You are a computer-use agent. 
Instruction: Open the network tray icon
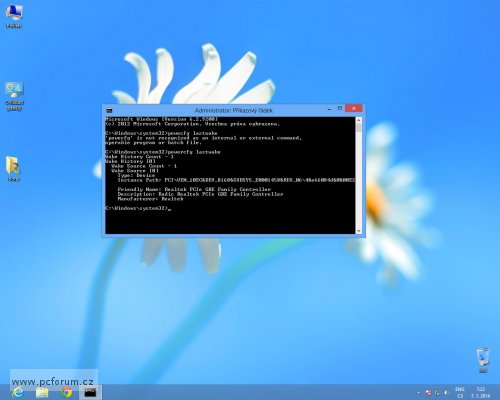pos(437,393)
